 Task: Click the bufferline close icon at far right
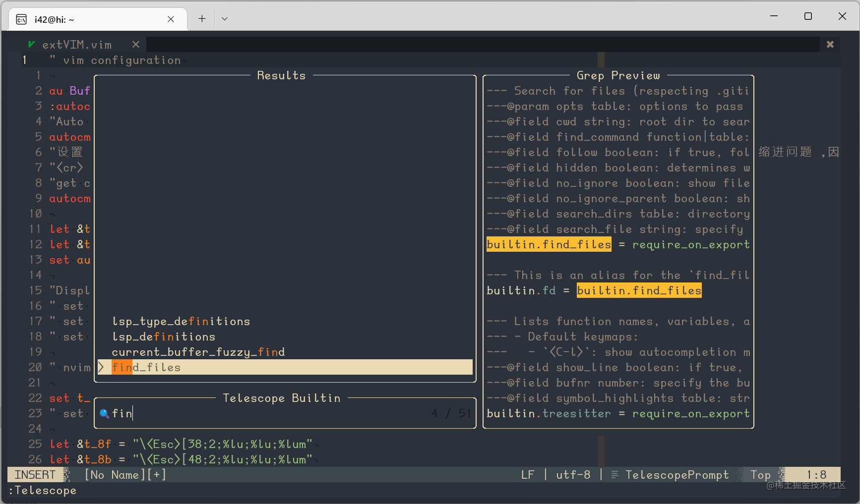tap(830, 45)
